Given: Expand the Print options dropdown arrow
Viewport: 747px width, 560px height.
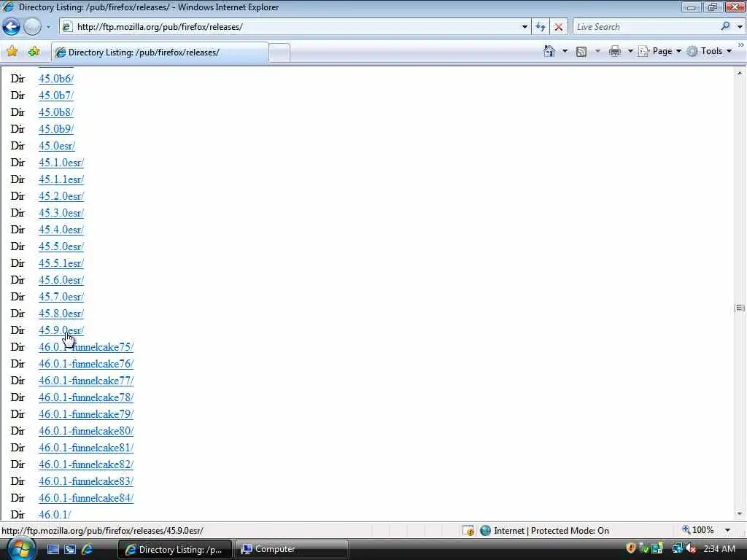Looking at the screenshot, I should (630, 51).
